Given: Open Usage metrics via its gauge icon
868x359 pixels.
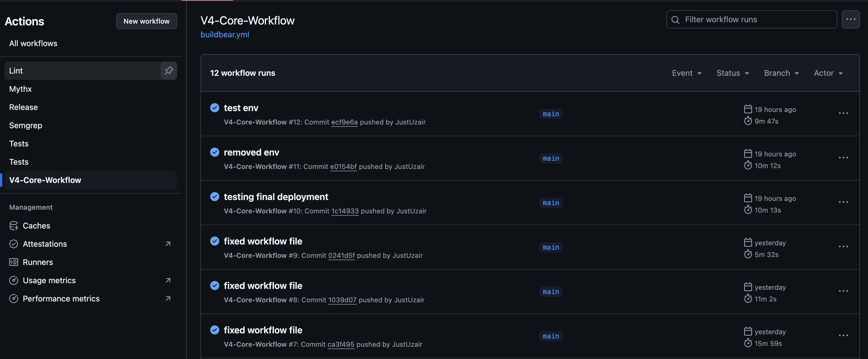Looking at the screenshot, I should coord(14,280).
